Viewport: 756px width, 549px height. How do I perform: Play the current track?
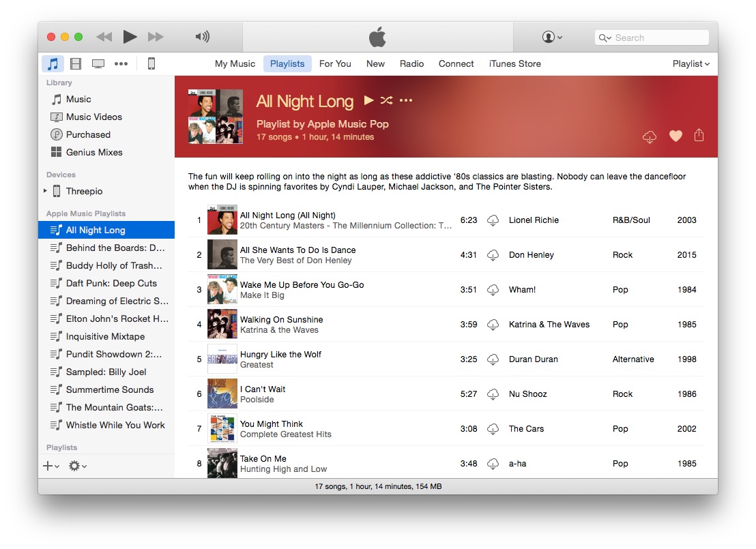click(x=130, y=37)
